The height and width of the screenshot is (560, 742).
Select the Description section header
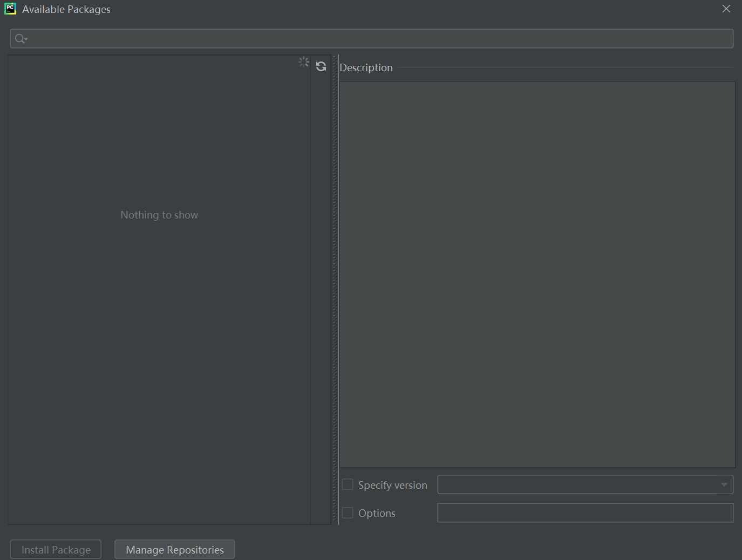click(366, 67)
